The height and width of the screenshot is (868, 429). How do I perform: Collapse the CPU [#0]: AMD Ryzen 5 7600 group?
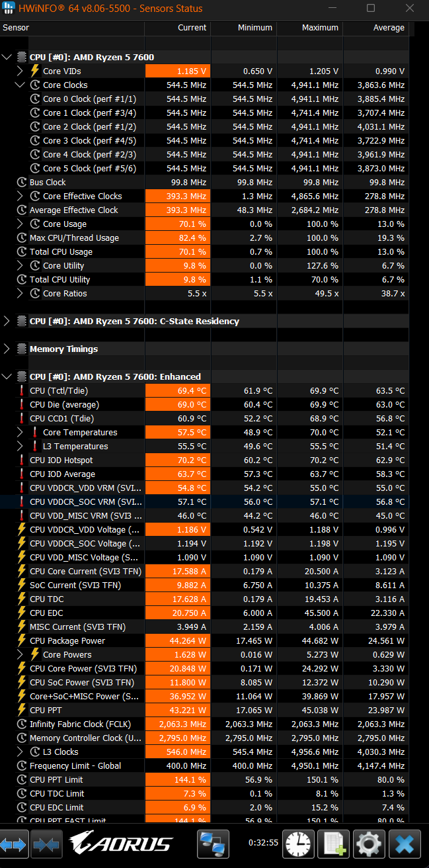click(7, 58)
